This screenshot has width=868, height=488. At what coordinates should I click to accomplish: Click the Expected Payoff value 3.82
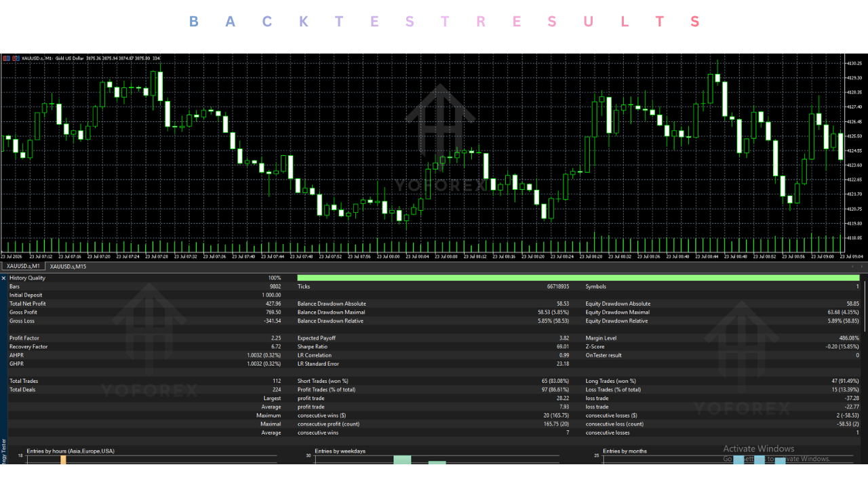(x=564, y=338)
